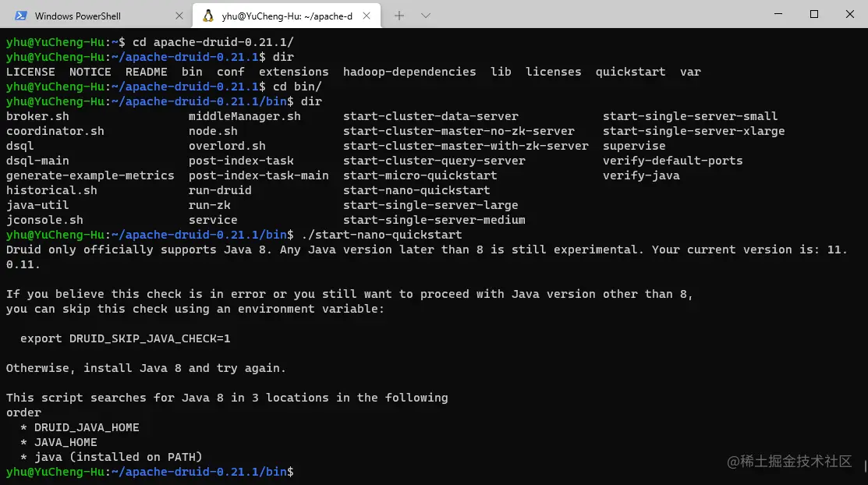The height and width of the screenshot is (485, 868).
Task: Click middleManager.sh file name
Action: [245, 116]
